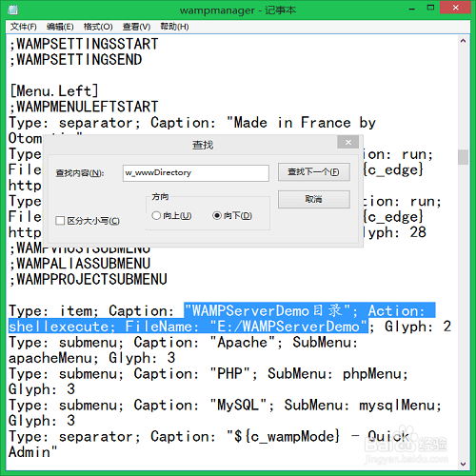Click the "Made in France by" text
This screenshot has width=476, height=476.
302,123
